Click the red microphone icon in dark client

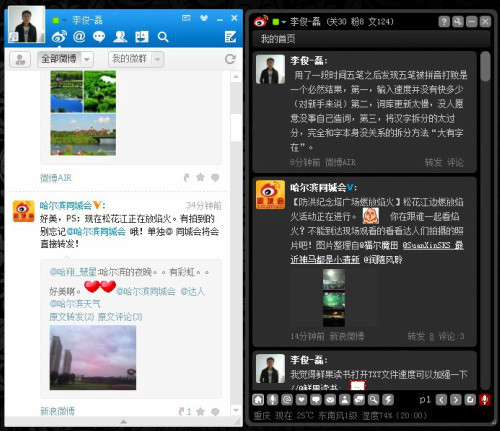click(x=485, y=399)
